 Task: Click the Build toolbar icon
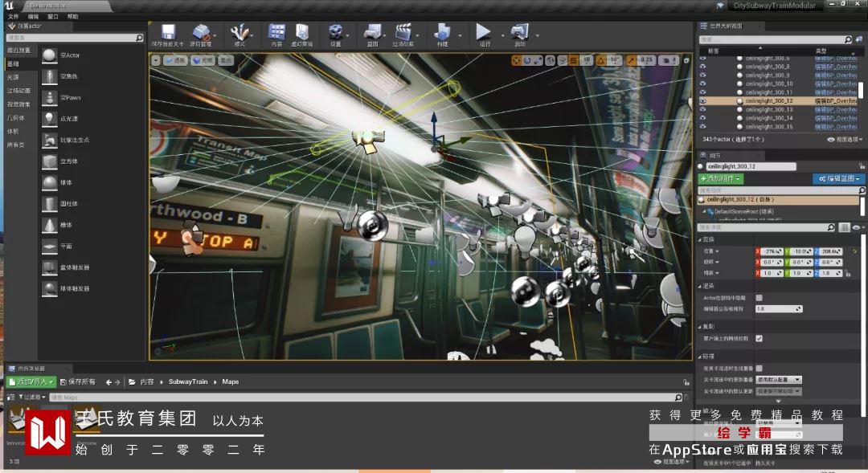442,33
